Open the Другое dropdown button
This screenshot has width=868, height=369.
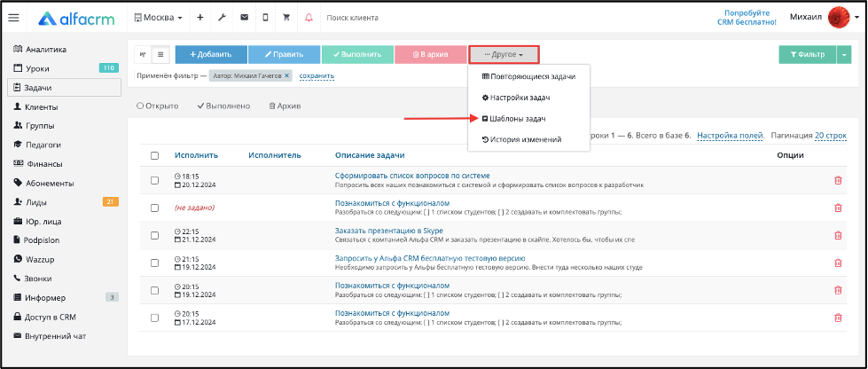point(504,55)
